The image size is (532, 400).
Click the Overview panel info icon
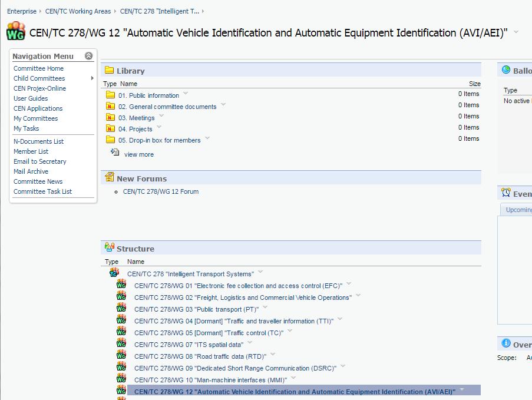click(506, 343)
